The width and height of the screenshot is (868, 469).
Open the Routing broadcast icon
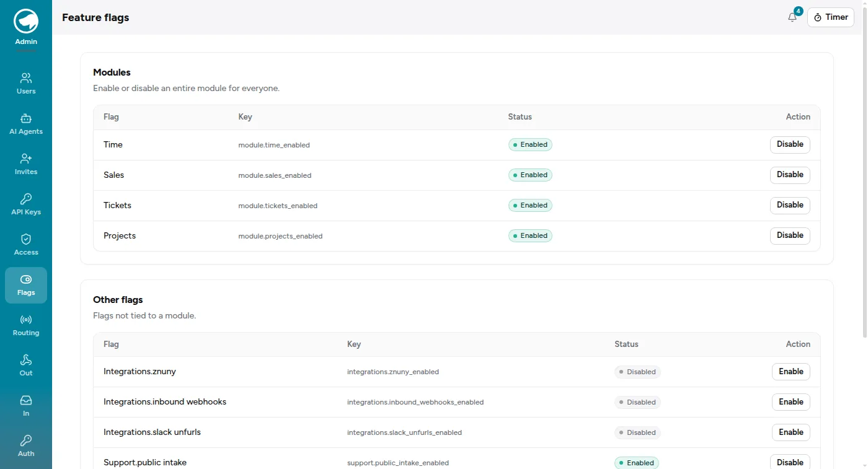coord(26,320)
